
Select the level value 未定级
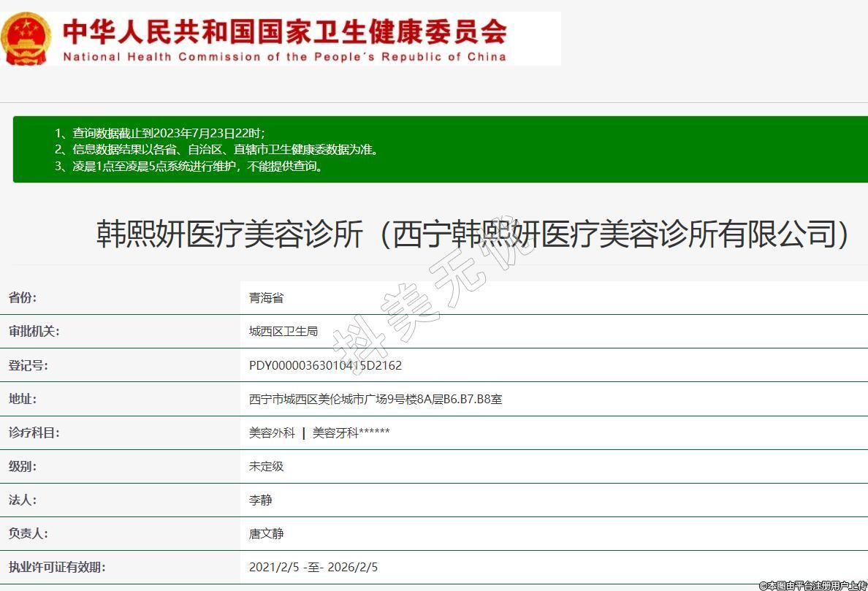[266, 466]
